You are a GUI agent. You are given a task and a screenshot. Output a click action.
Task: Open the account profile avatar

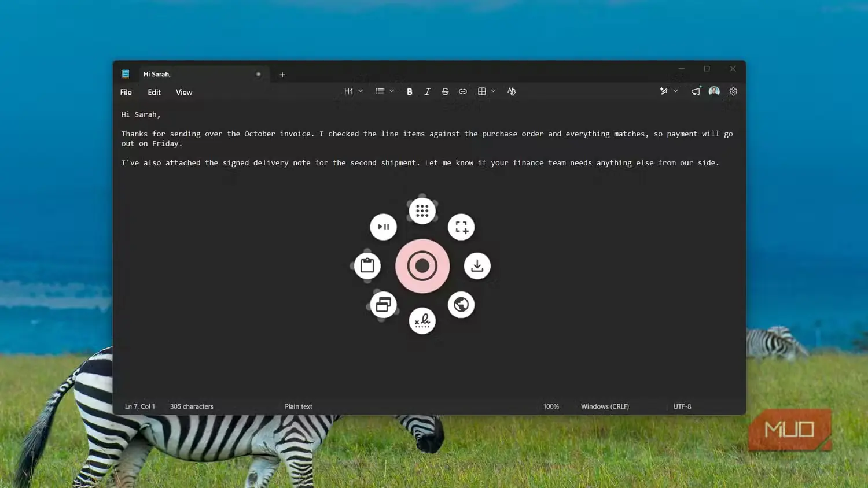[714, 91]
